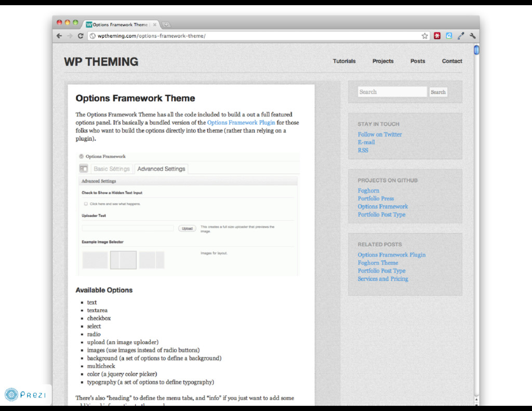Open the Posts menu item

coord(418,61)
